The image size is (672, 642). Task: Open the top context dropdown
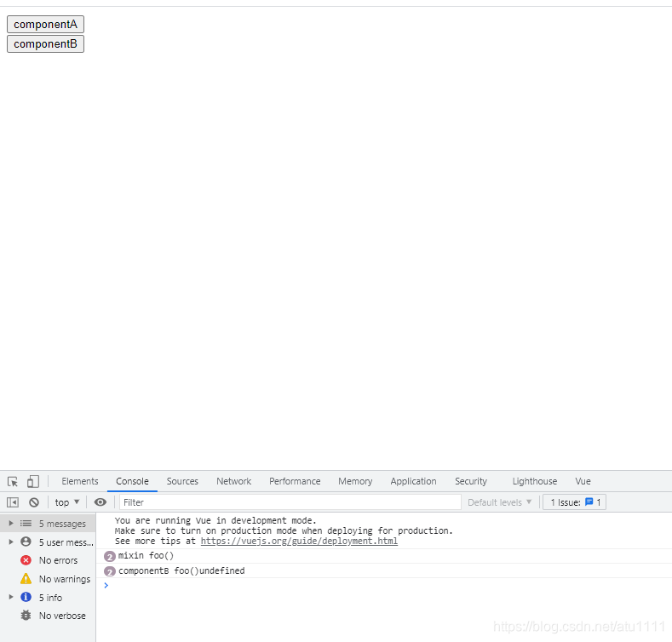(x=67, y=502)
